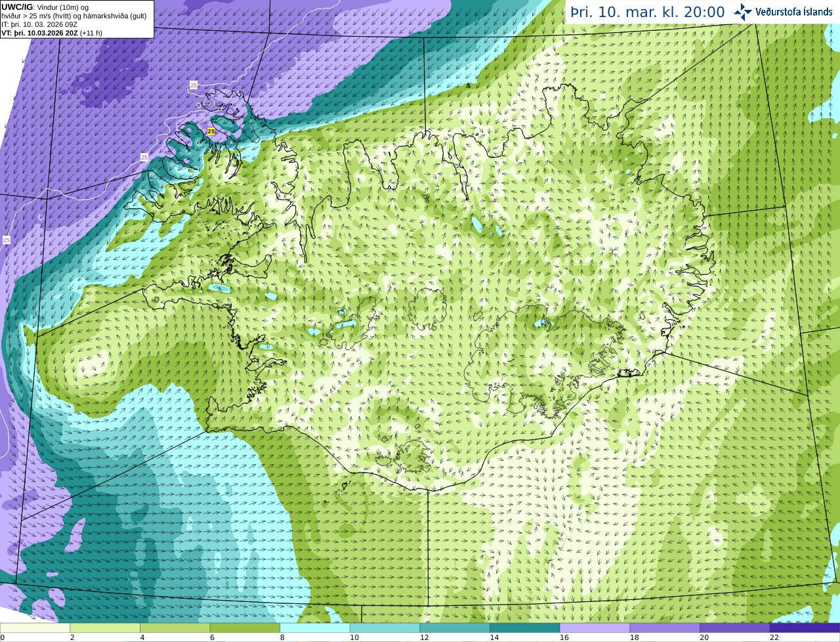
Task: Click the 'Veðurstofa Íslands' text
Action: click(x=793, y=12)
